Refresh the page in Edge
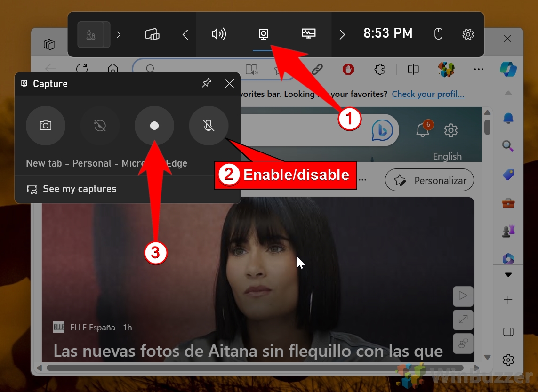 81,69
